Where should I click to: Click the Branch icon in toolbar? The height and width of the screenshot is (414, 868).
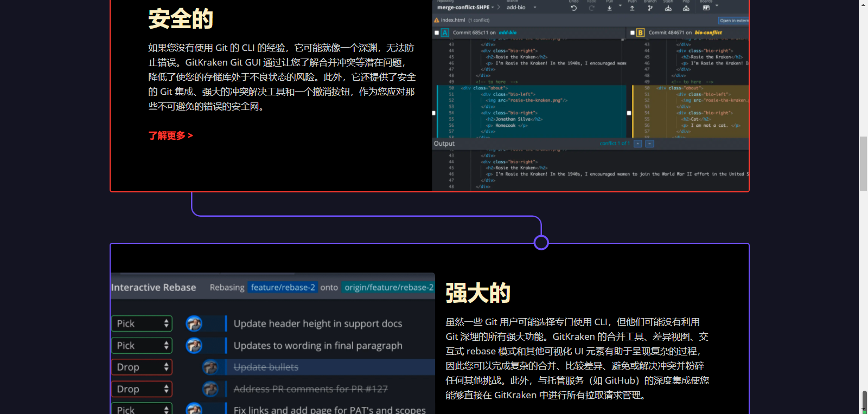click(x=650, y=8)
